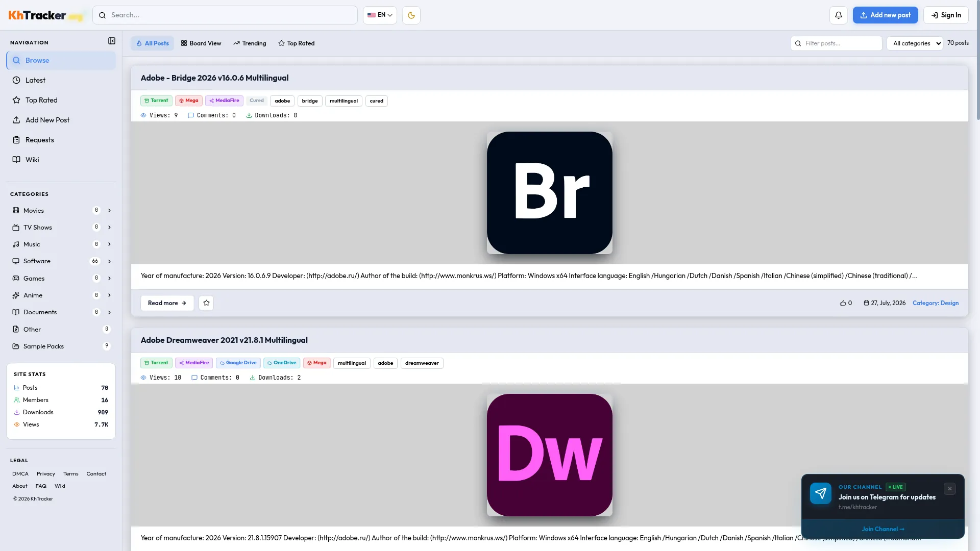Select the dreamweaver keyword tag
The image size is (980, 551).
[x=422, y=363]
